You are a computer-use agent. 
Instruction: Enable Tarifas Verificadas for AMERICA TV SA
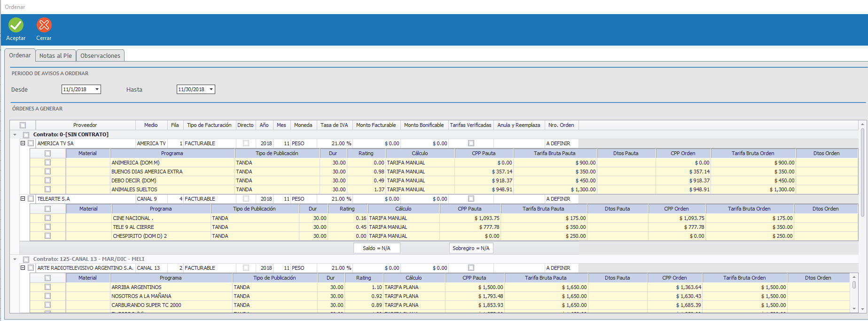click(471, 143)
